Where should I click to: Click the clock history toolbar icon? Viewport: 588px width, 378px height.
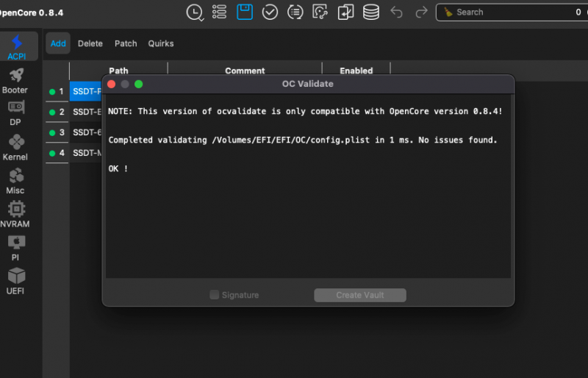195,13
